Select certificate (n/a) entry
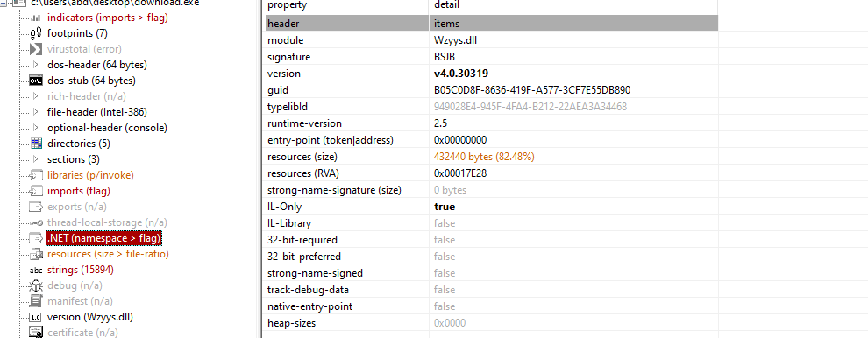868x338 pixels. point(82,333)
